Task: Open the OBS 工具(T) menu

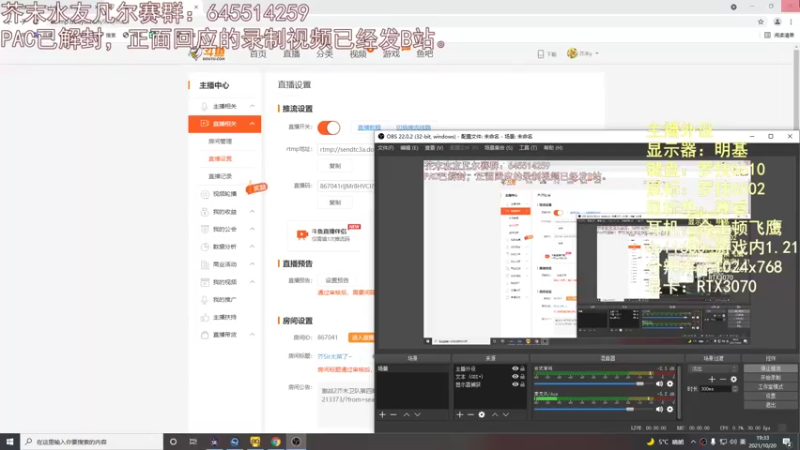Action: pos(528,148)
